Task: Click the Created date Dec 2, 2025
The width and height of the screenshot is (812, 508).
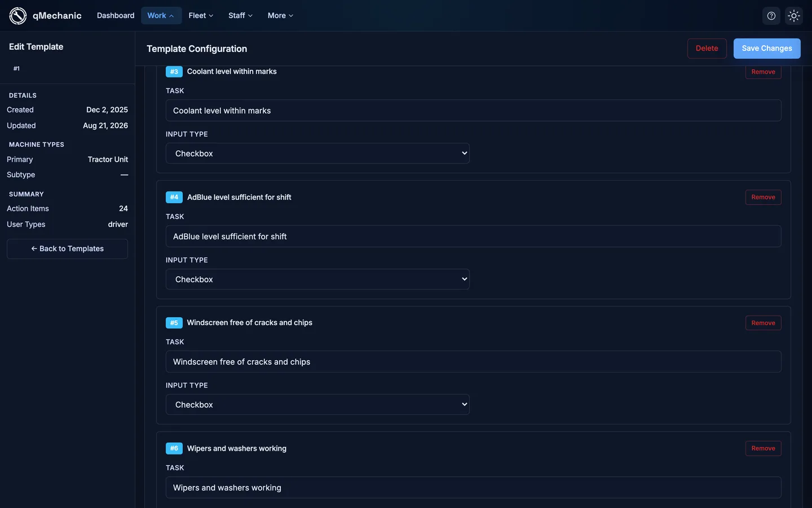Action: (x=107, y=110)
